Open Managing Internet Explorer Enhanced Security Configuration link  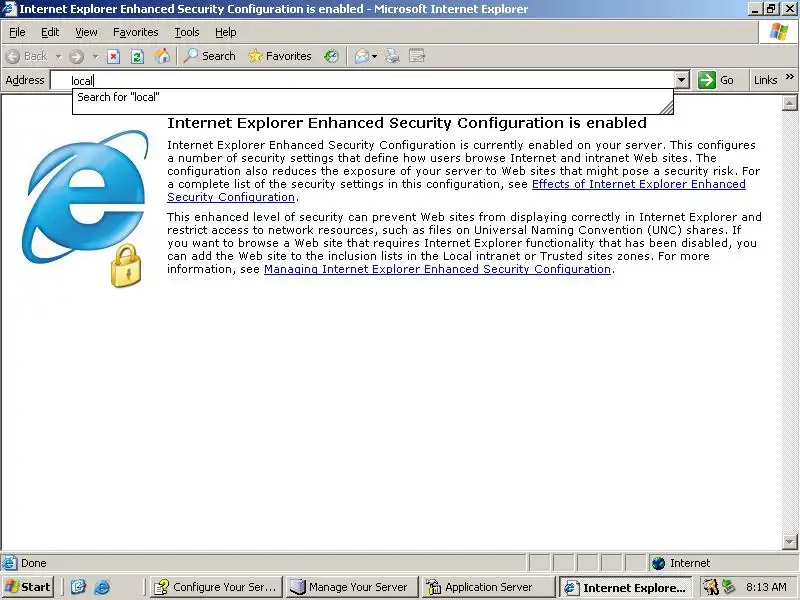pyautogui.click(x=437, y=269)
